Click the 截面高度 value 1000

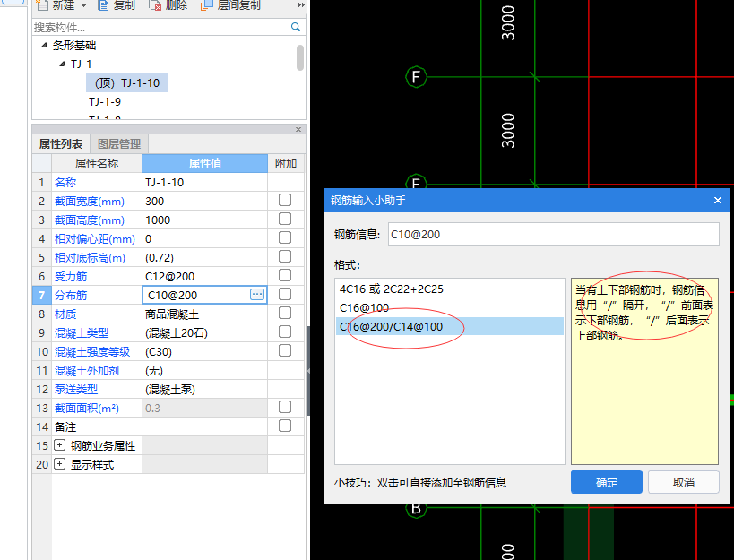click(204, 220)
